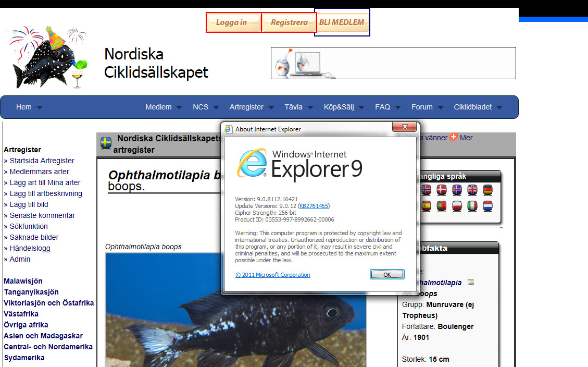Select the Polish flag language icon
588x367 pixels.
(x=457, y=206)
